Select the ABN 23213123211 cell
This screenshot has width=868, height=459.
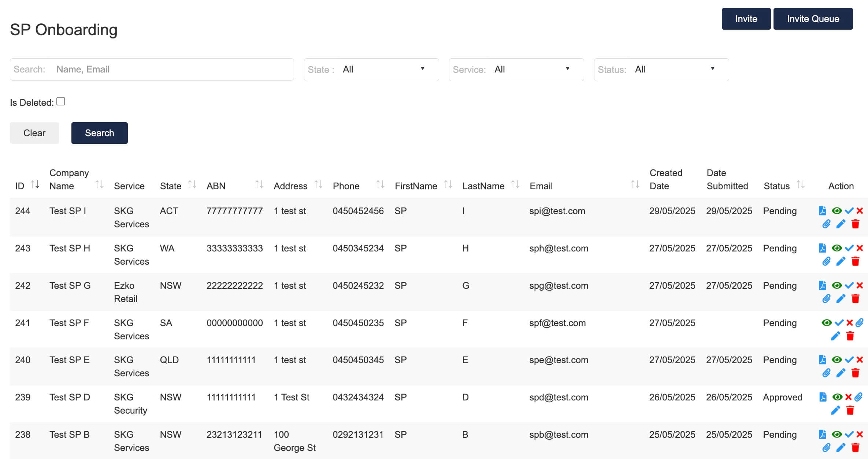(x=234, y=434)
